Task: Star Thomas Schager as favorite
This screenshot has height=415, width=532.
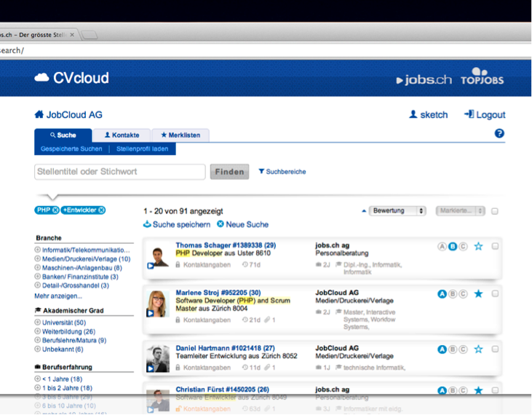Action: [x=478, y=246]
